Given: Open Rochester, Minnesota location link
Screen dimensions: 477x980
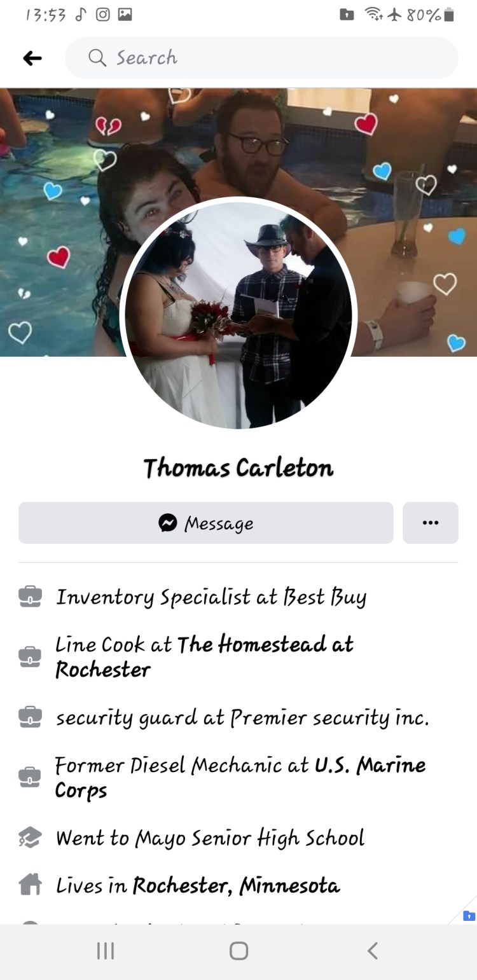Looking at the screenshot, I should [x=236, y=885].
